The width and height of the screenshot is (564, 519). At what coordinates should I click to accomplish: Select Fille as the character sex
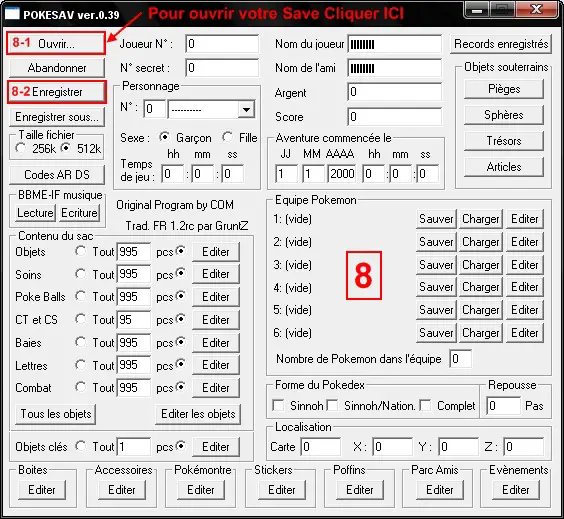click(227, 137)
